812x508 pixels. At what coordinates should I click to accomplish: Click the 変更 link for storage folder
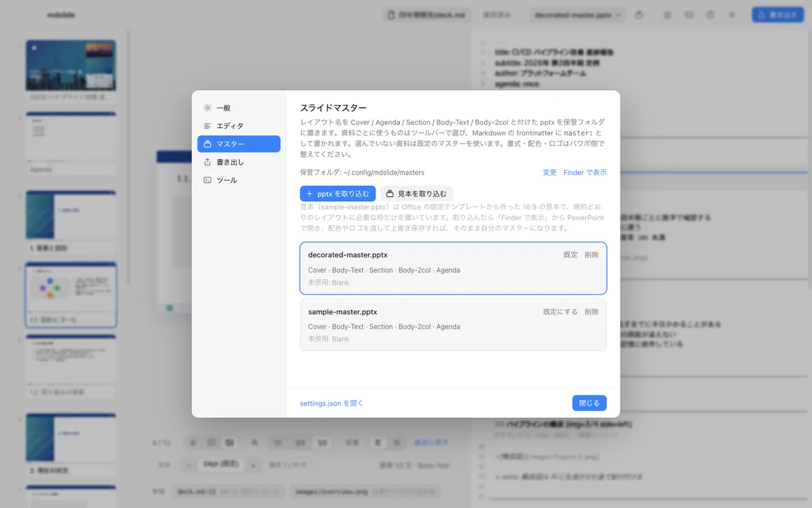click(x=549, y=173)
